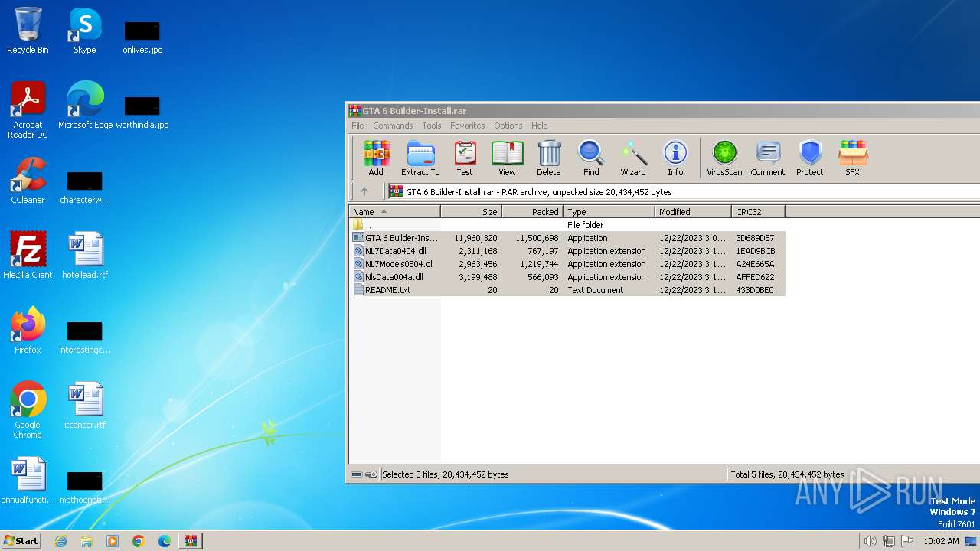Click the Add toolbar icon in WinRAR
Screen dimensions: 980x551
376,158
